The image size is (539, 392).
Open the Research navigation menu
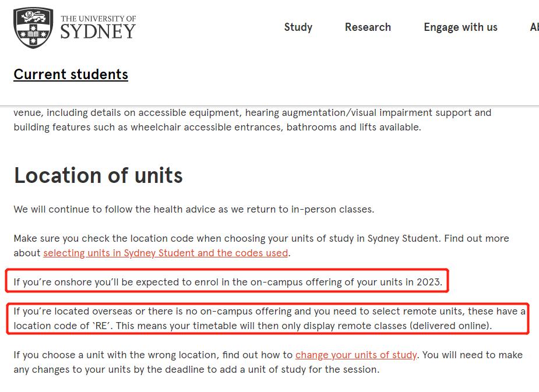coord(368,27)
